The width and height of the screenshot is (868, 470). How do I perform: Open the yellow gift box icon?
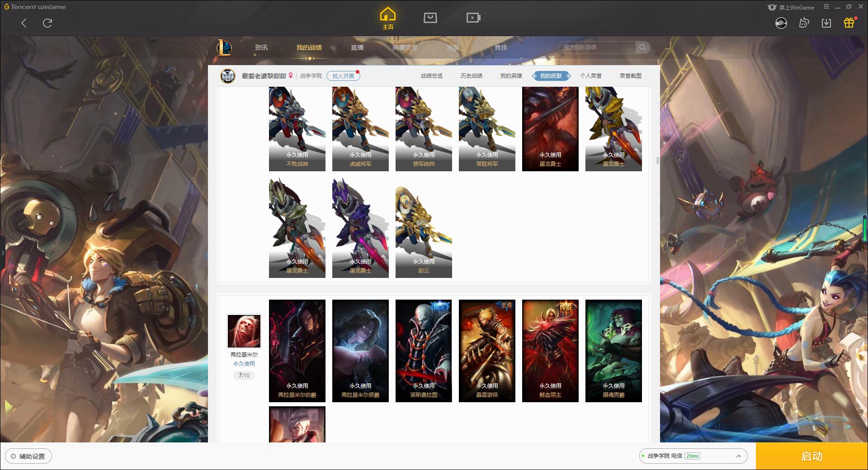point(849,23)
